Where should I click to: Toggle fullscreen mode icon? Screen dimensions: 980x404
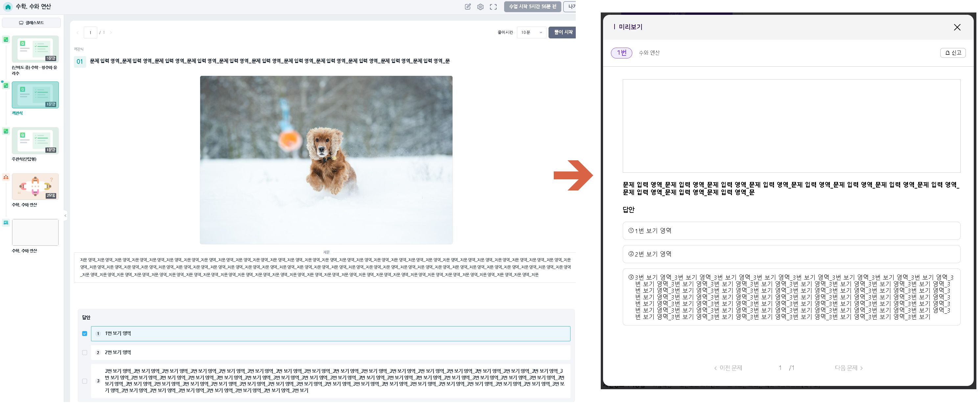493,7
